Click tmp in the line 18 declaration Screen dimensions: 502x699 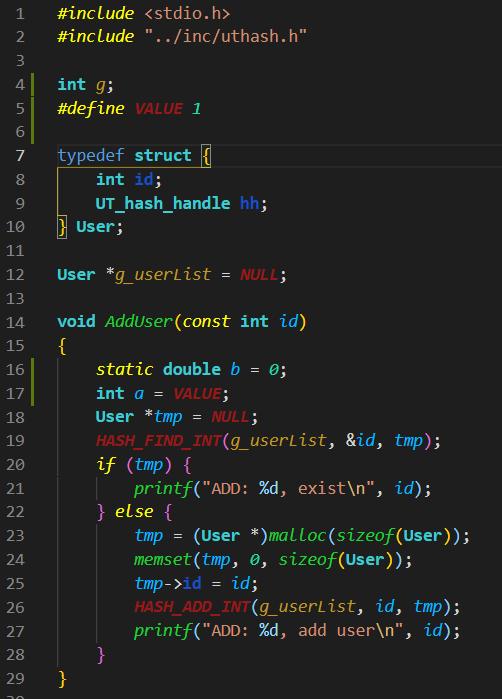coord(168,417)
